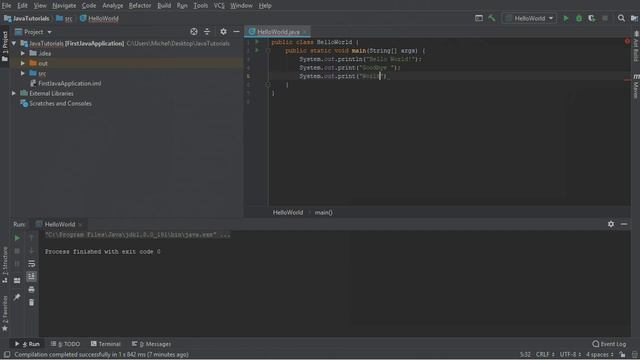The width and height of the screenshot is (640, 360).
Task: Switch to Terminal tool window
Action: pos(106,344)
